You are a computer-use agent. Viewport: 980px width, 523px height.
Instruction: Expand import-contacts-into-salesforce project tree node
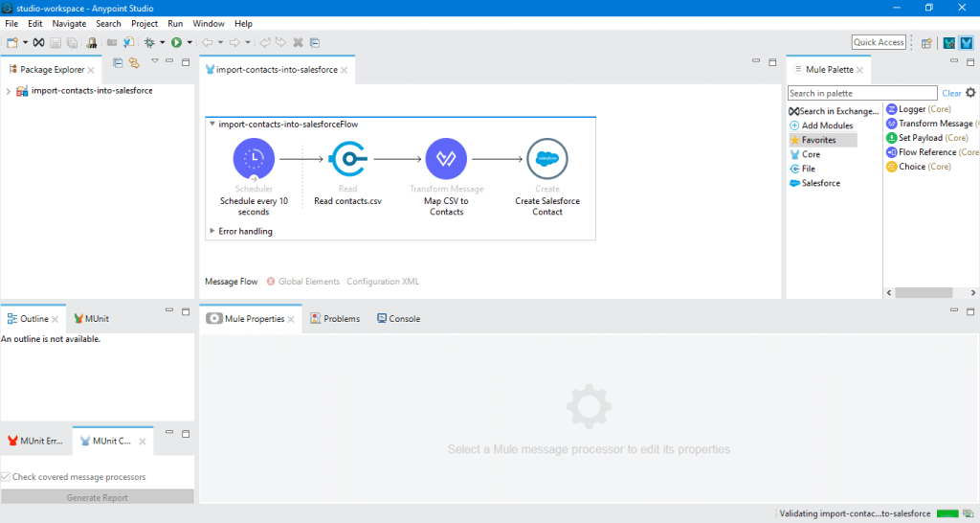(8, 91)
